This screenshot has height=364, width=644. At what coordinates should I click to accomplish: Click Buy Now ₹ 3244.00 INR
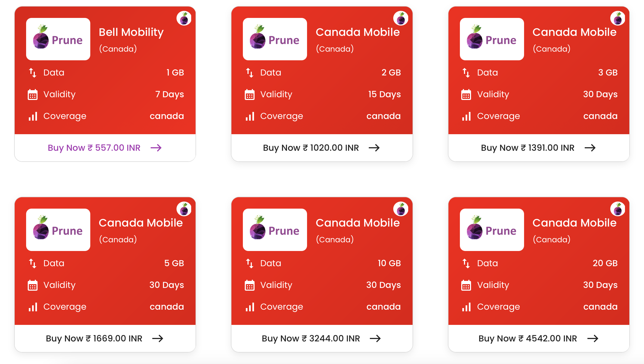pos(321,338)
